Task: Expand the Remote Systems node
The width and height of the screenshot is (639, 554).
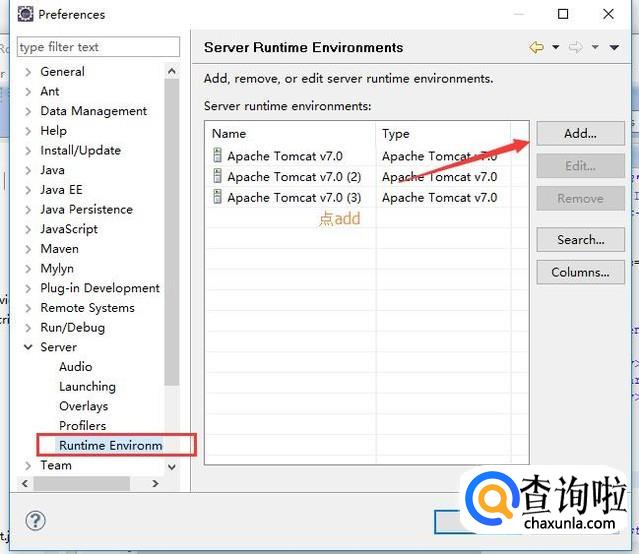Action: click(x=28, y=308)
